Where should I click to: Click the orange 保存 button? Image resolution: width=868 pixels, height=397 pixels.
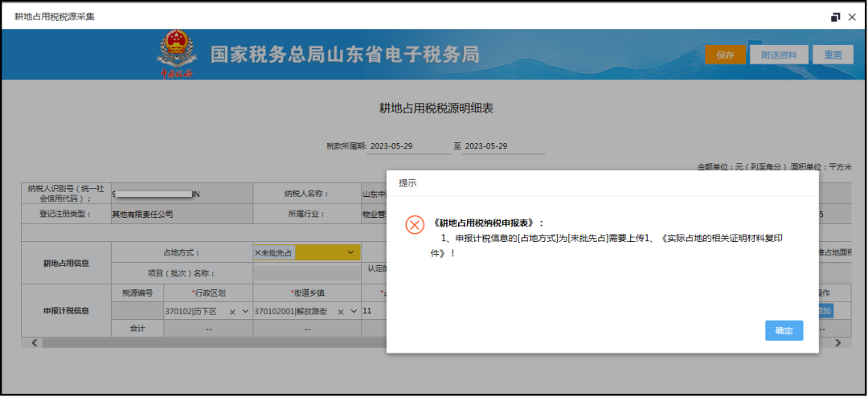coord(725,55)
